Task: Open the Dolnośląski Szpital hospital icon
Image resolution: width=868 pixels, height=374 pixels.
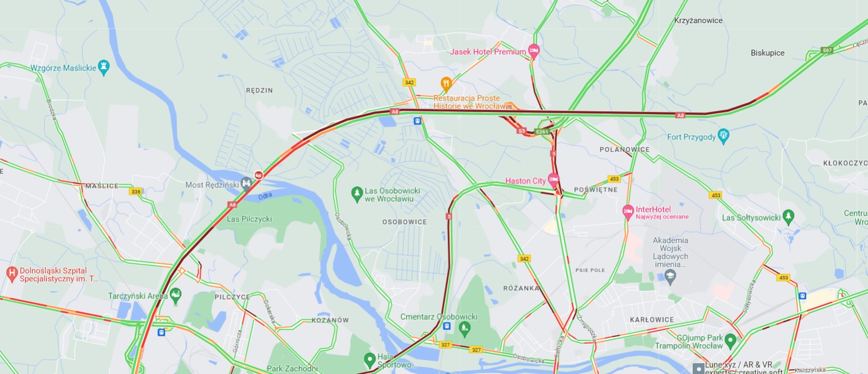Action: click(12, 274)
